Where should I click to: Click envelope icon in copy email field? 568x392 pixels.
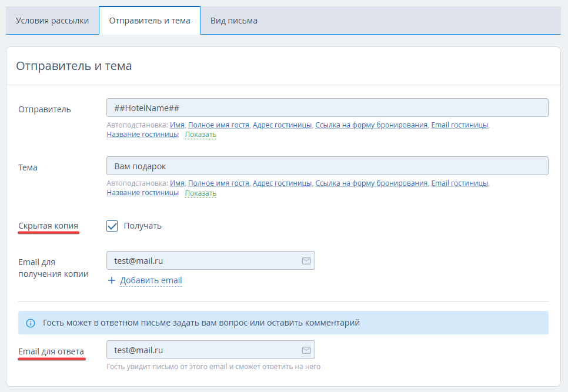click(306, 260)
